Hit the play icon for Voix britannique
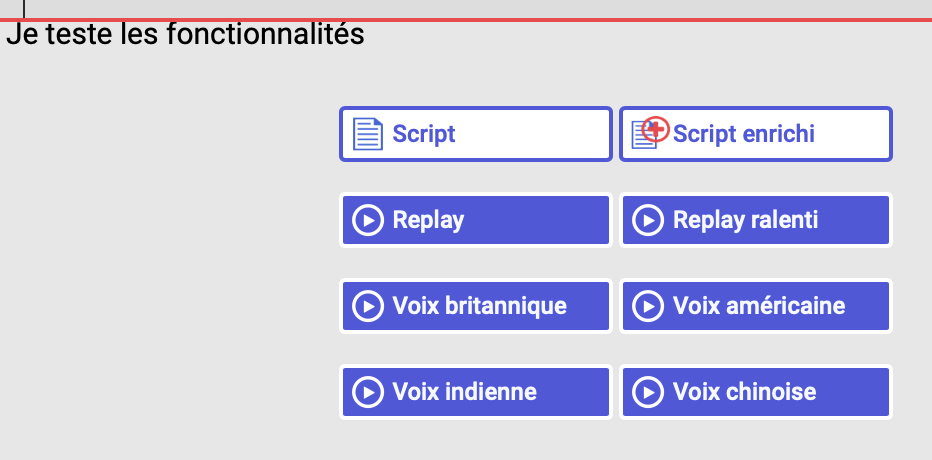This screenshot has width=932, height=460. (x=368, y=306)
